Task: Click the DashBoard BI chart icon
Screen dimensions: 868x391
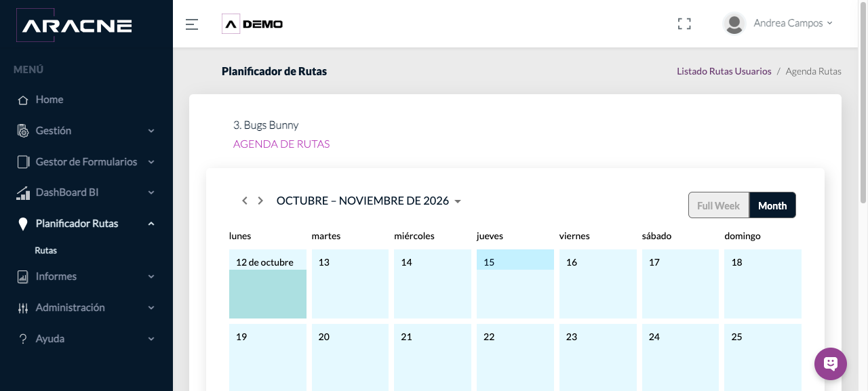Action: pos(23,192)
